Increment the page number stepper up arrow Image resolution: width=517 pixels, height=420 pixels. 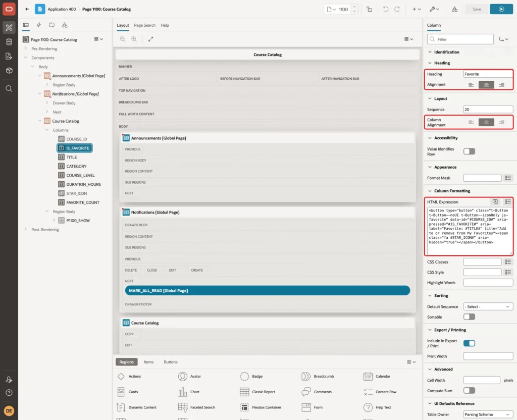pyautogui.click(x=354, y=7)
